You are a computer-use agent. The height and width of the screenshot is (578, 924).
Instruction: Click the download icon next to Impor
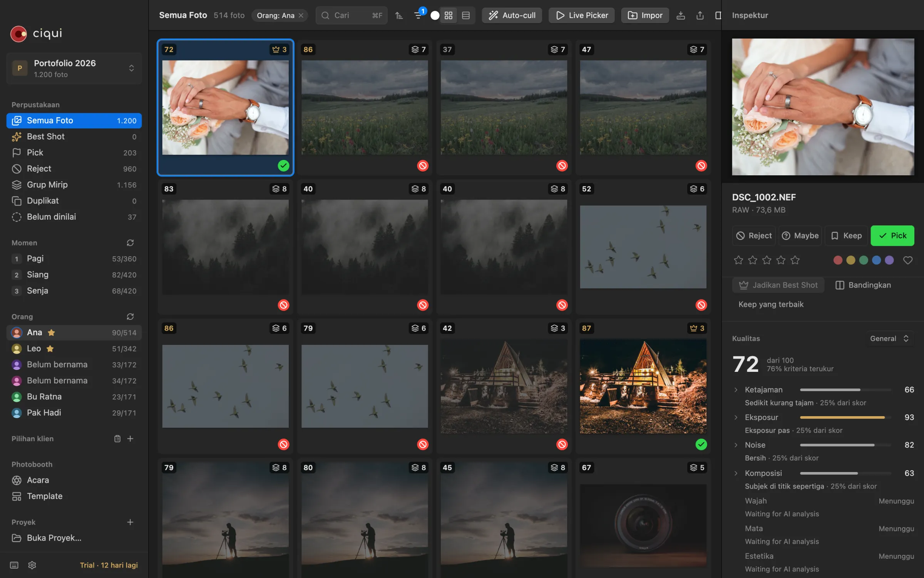click(681, 15)
